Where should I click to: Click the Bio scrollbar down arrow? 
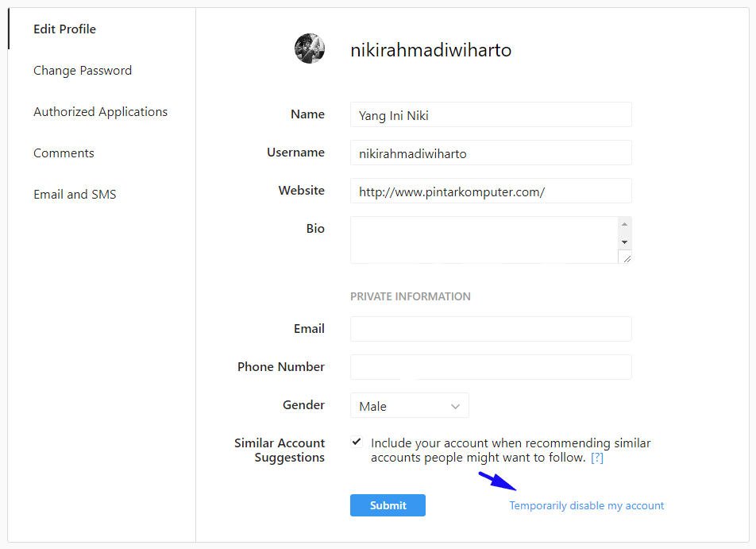624,242
